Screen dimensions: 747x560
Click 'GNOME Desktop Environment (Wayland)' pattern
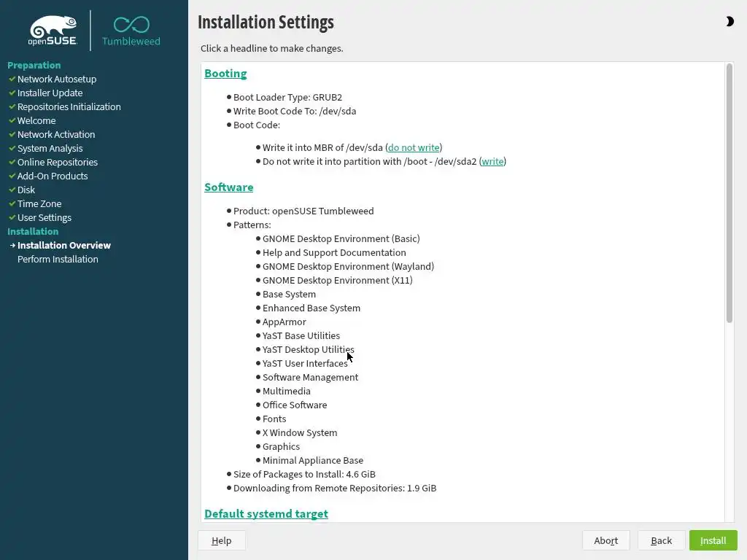[x=348, y=266]
